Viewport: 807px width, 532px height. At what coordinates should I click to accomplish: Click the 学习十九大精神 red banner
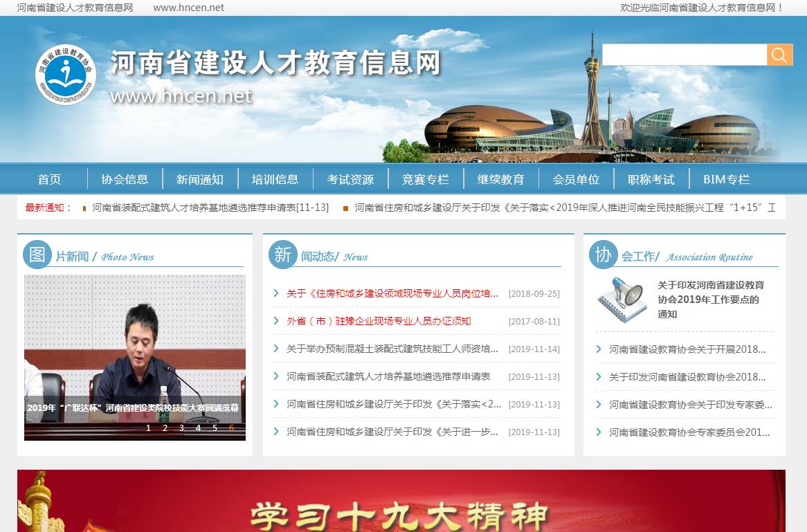tap(401, 502)
